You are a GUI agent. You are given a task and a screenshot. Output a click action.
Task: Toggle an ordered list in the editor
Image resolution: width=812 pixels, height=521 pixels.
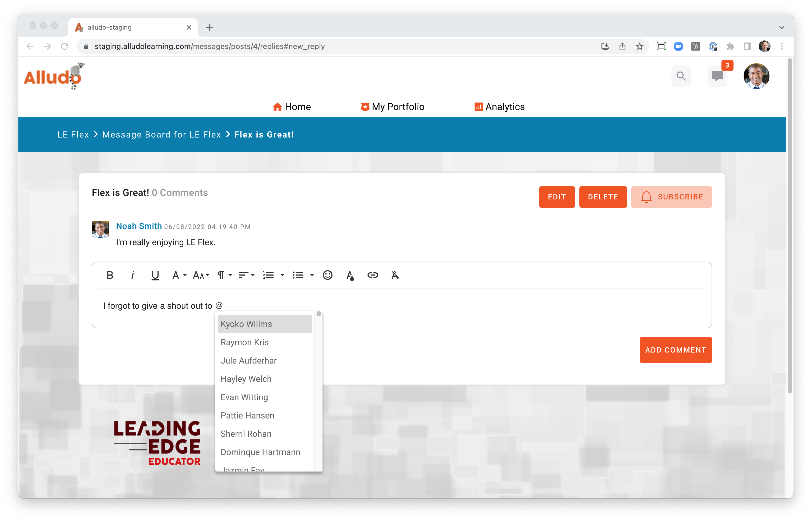click(268, 275)
